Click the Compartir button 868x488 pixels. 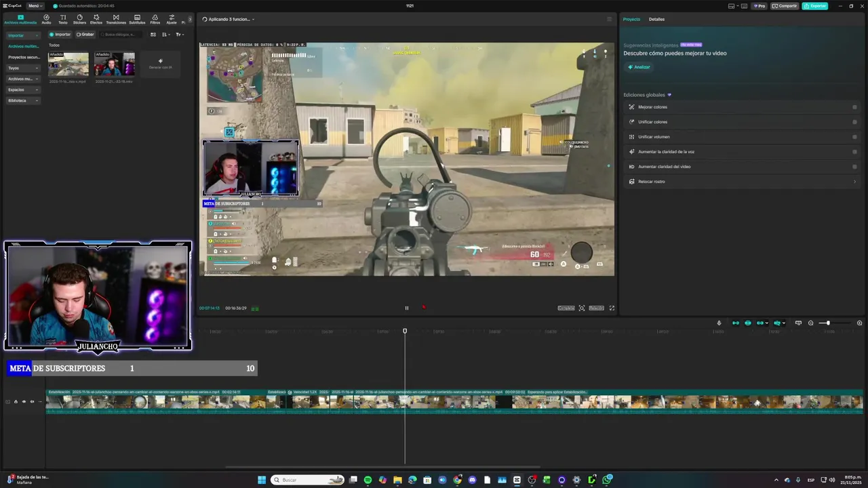[x=785, y=5]
